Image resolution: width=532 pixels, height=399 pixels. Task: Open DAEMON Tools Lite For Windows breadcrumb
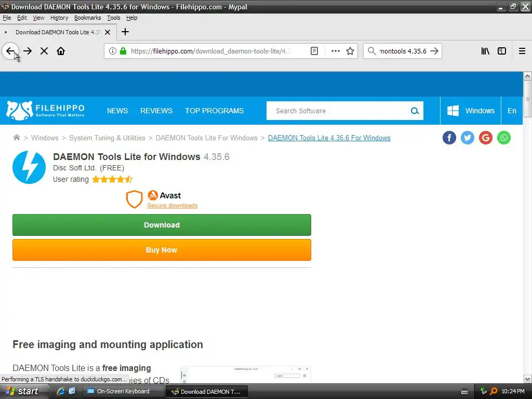click(207, 138)
